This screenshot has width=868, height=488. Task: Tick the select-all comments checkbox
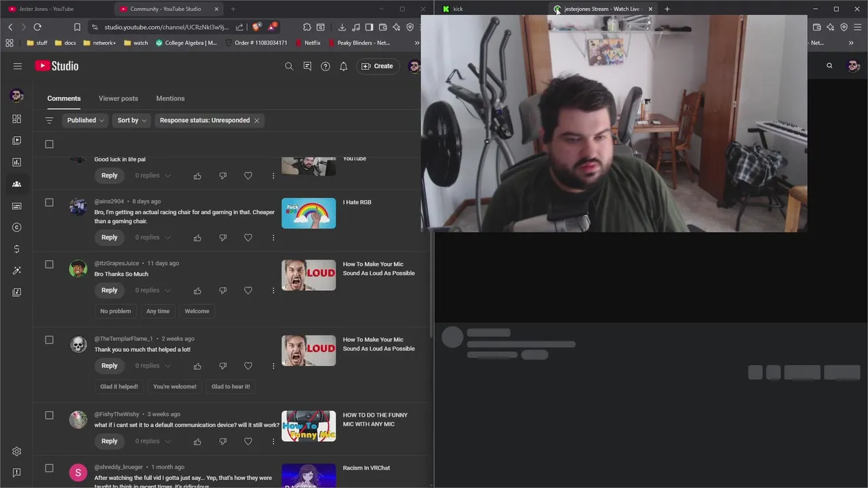pyautogui.click(x=49, y=144)
